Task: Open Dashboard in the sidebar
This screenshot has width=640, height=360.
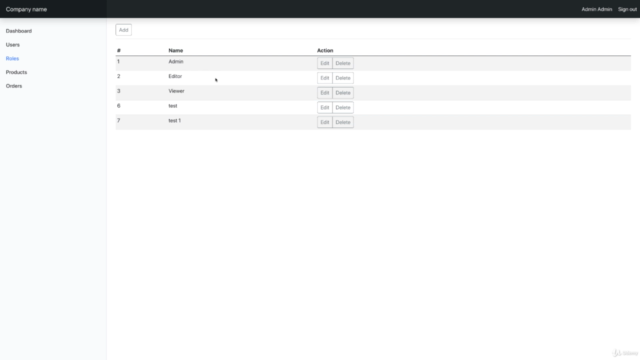Action: 19,31
